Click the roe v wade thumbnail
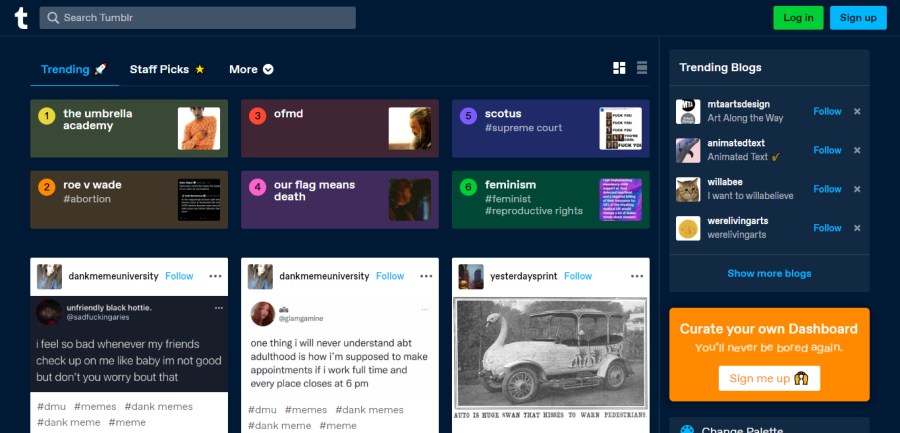Viewport: 900px width, 433px height. click(x=199, y=200)
